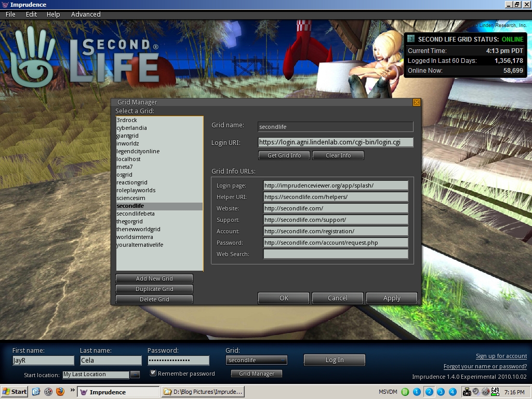The height and width of the screenshot is (399, 532).
Task: Switch to D:\Blog Pictures taskbar window
Action: click(x=203, y=392)
